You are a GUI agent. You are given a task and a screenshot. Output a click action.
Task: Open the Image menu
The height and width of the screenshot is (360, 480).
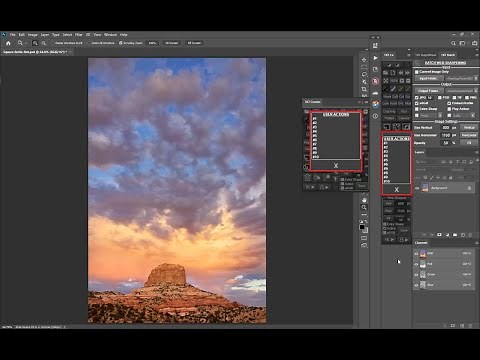tap(33, 35)
